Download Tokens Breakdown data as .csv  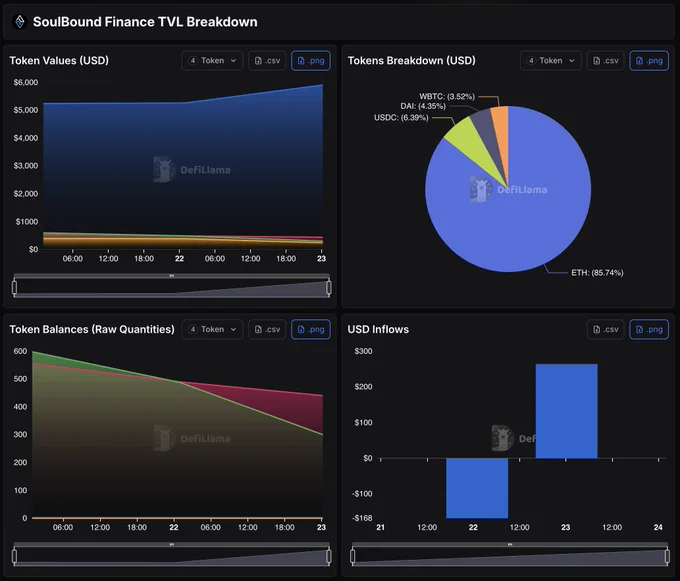tap(605, 61)
